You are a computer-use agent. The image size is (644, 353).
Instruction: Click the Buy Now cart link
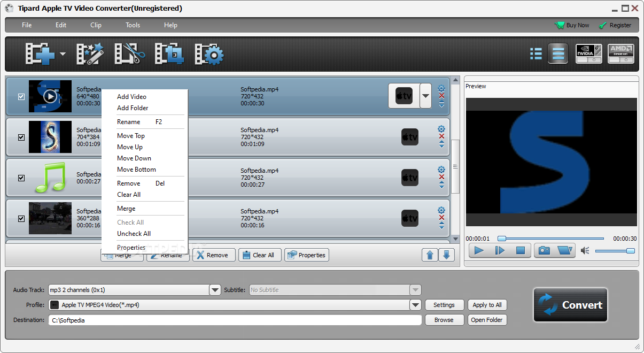(x=572, y=25)
